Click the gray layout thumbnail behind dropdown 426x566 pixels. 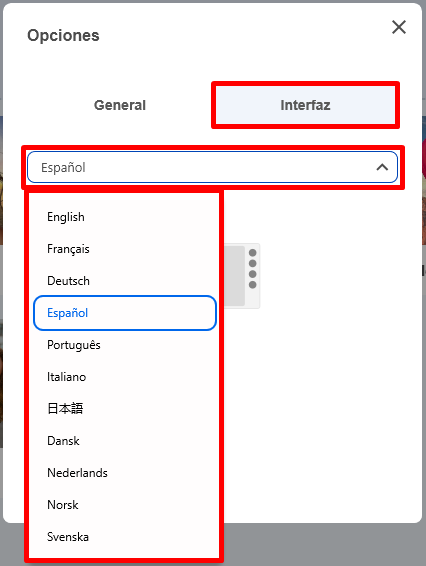click(235, 276)
